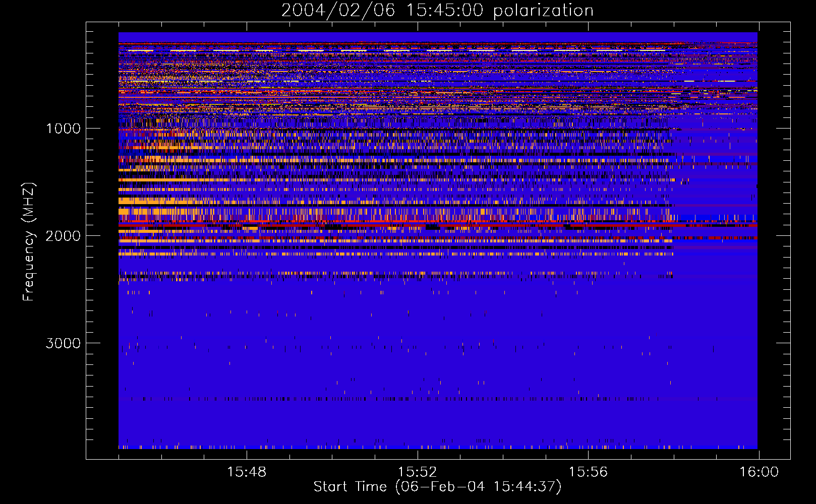Select the y-axis label 'Frequency (MHZ)'
This screenshot has width=816, height=504.
tap(29, 242)
